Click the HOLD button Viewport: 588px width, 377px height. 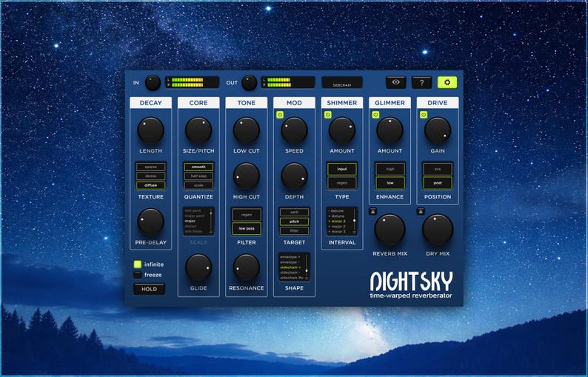[x=150, y=289]
